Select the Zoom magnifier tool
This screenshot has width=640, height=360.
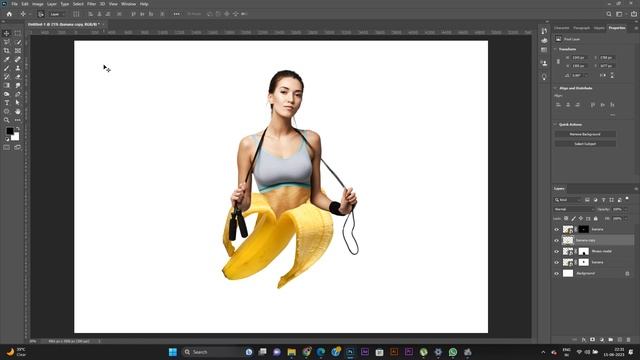point(7,120)
